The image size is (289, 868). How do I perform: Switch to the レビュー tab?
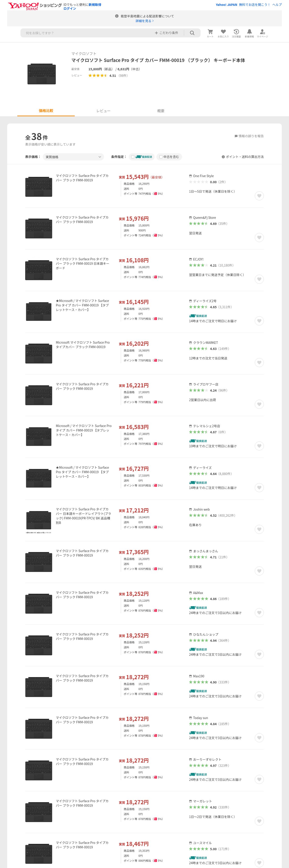(103, 111)
